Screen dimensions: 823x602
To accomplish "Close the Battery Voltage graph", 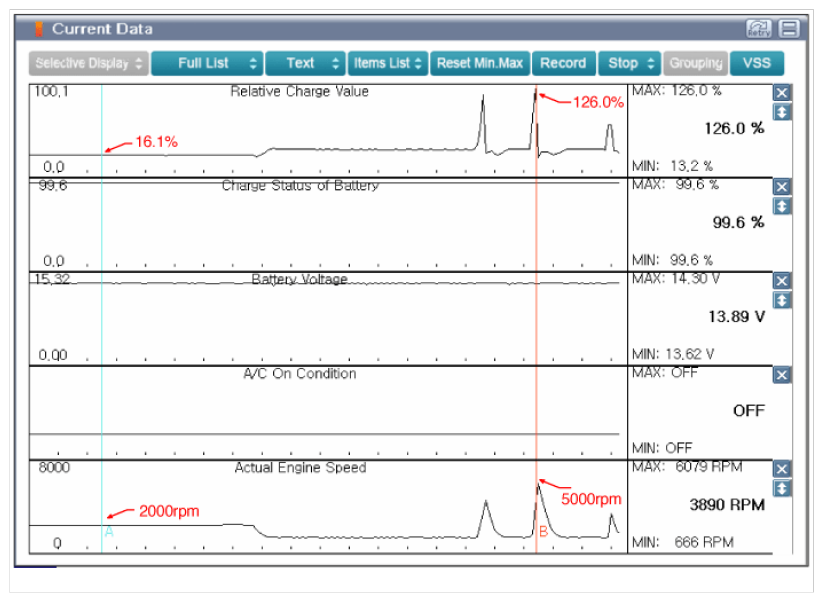I will pyautogui.click(x=782, y=281).
